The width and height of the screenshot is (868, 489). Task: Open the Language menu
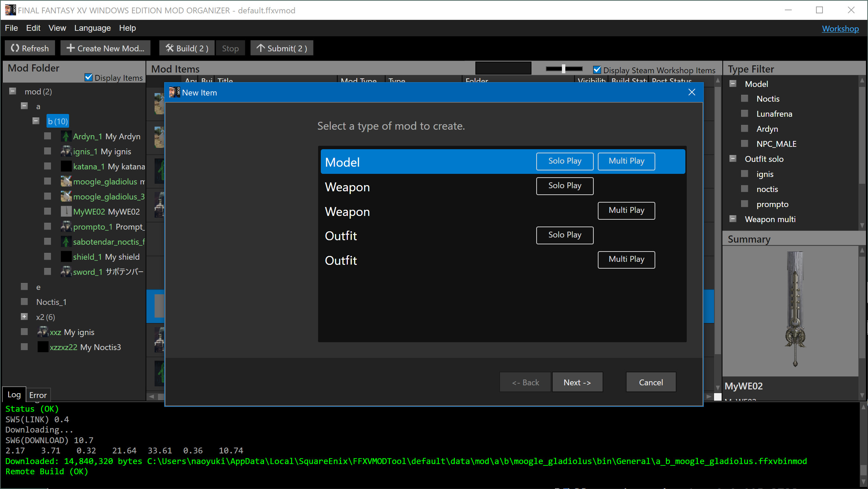click(92, 28)
